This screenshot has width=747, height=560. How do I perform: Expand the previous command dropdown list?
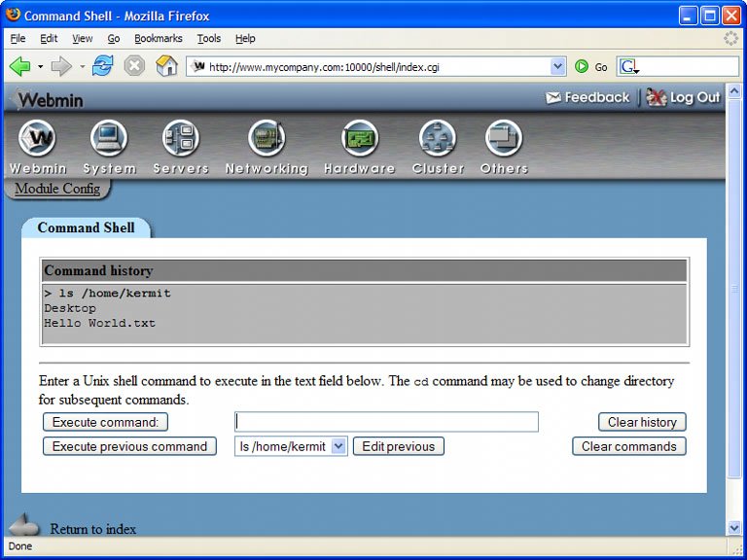[338, 446]
